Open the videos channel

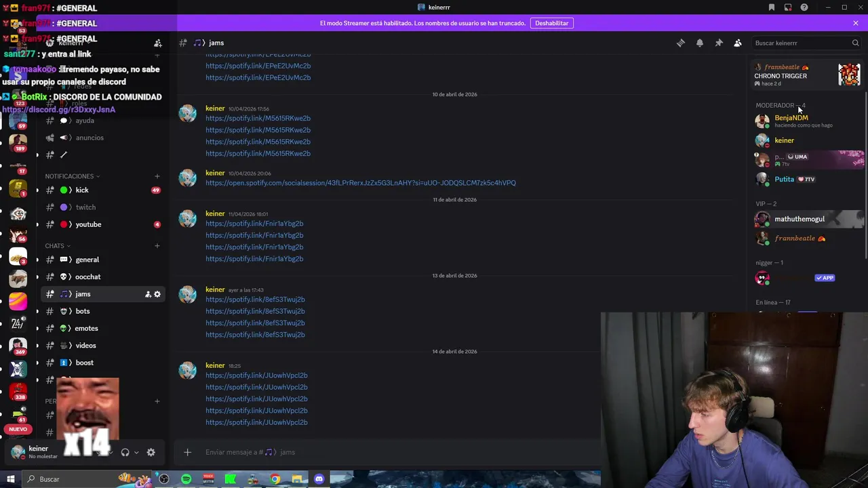pyautogui.click(x=102, y=346)
